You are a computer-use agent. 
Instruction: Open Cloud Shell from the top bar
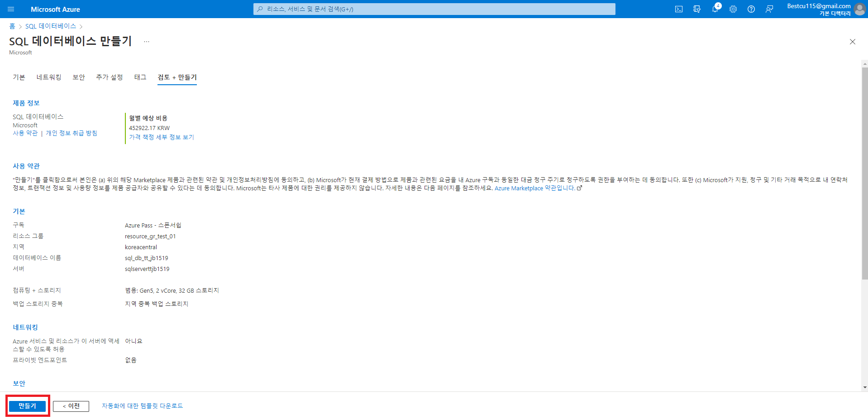pyautogui.click(x=679, y=9)
